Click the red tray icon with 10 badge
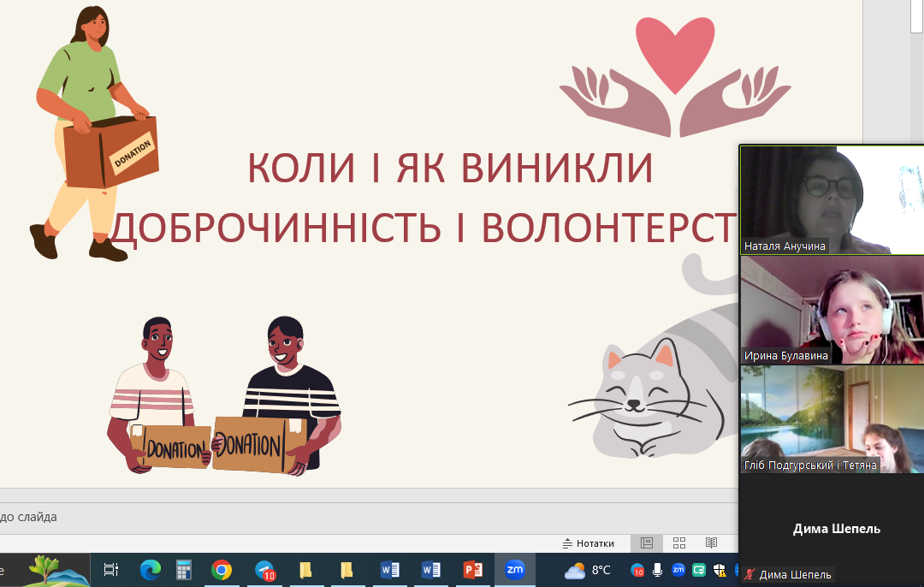The height and width of the screenshot is (587, 924). pyautogui.click(x=637, y=570)
